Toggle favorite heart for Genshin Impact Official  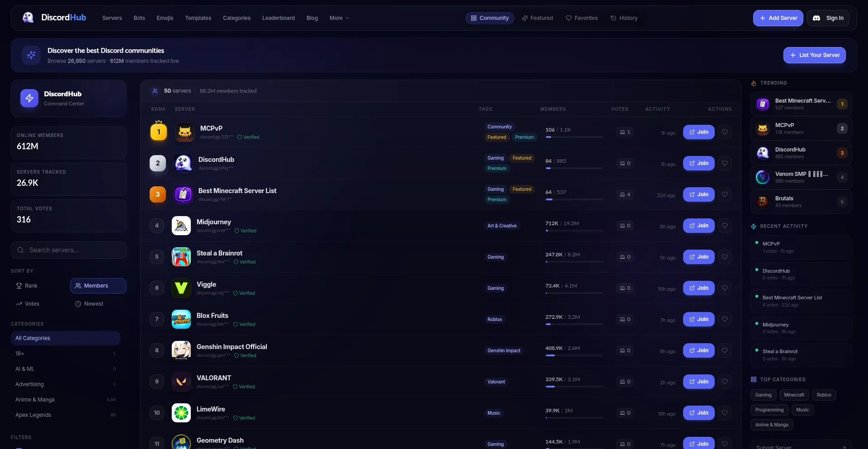tap(725, 350)
